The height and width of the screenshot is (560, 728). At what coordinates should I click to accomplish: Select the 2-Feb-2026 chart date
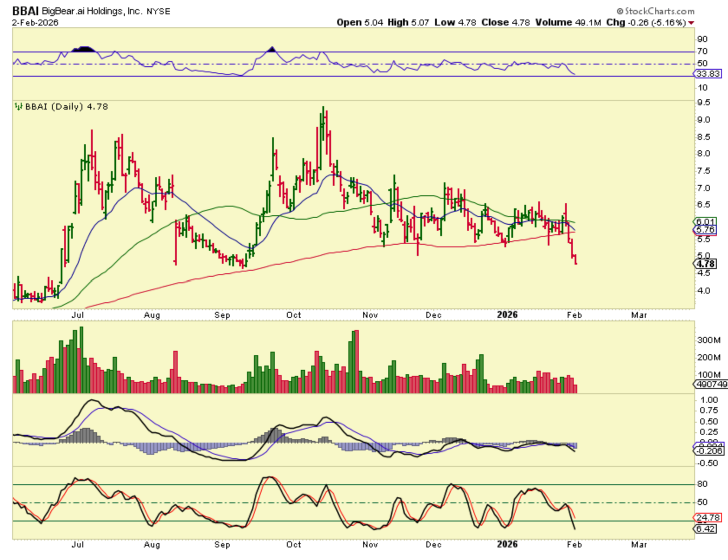click(35, 23)
